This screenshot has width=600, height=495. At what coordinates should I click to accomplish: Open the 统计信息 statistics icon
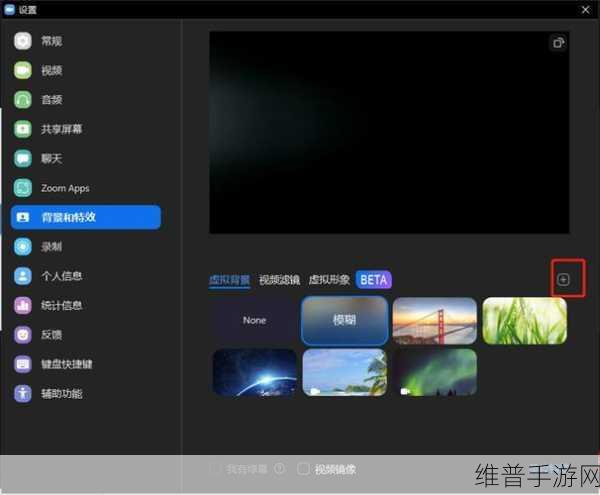[23, 305]
